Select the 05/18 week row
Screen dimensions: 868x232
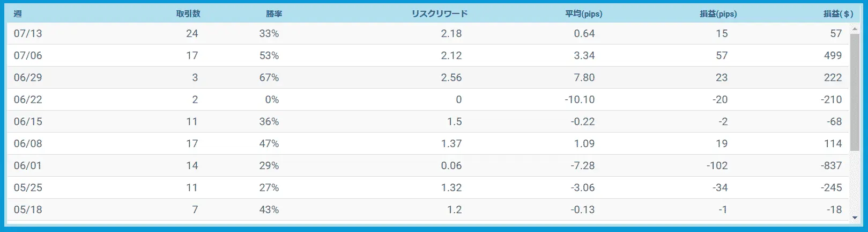point(428,209)
